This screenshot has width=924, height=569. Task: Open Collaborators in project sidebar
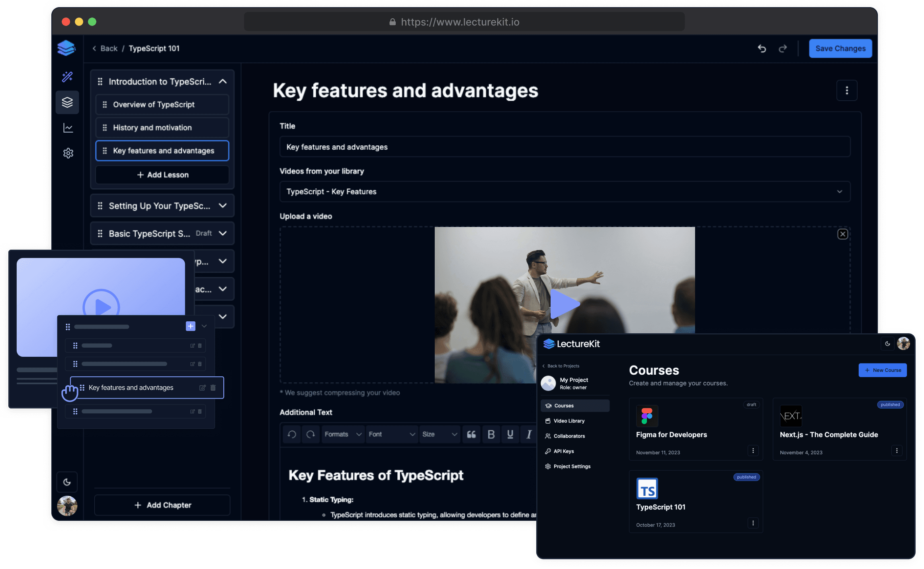575,436
